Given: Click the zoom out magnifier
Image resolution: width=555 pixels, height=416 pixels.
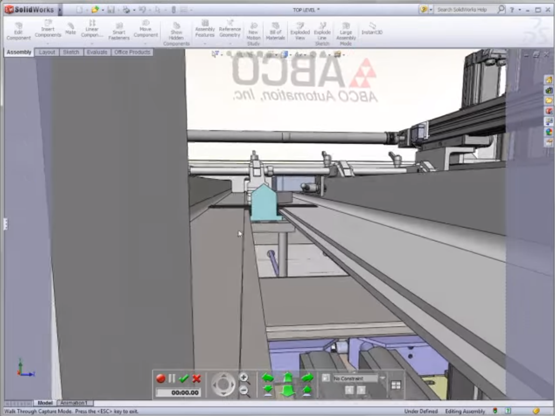Looking at the screenshot, I should click(244, 391).
